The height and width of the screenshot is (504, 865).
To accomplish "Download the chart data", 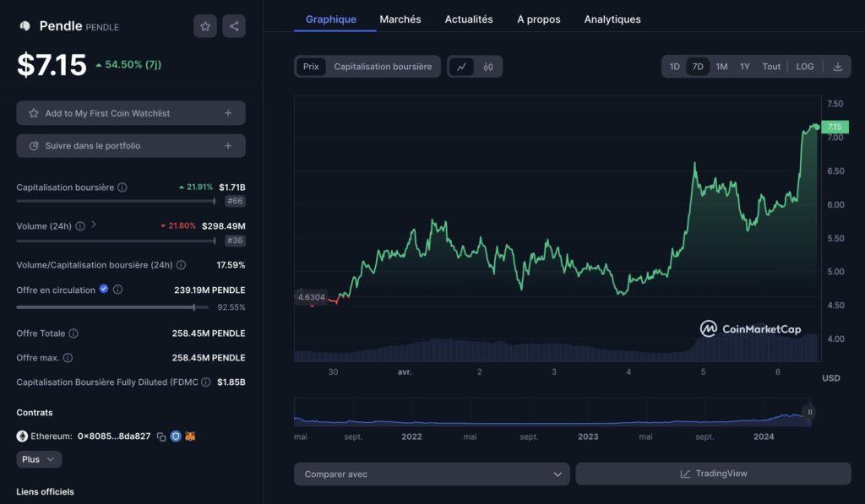I will (x=837, y=67).
